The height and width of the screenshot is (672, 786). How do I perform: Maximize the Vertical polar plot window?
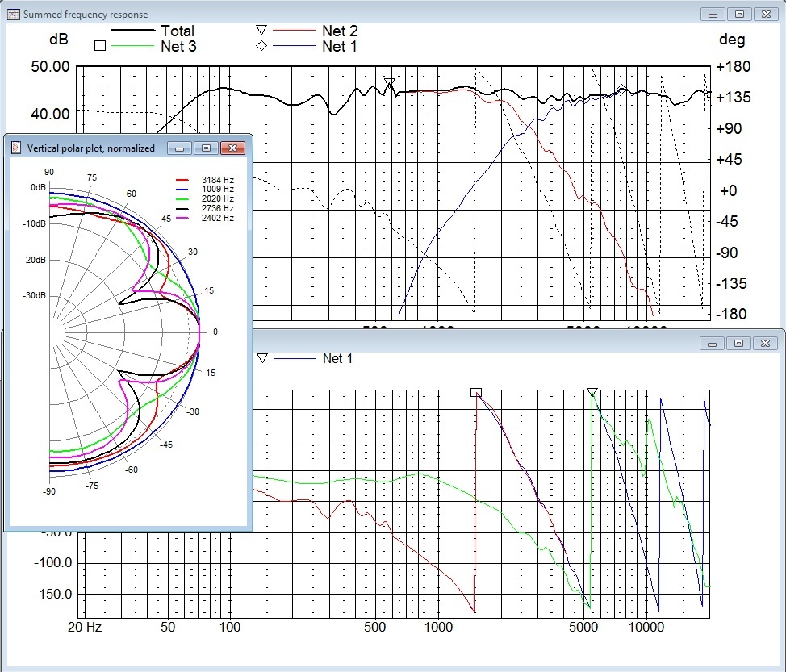click(x=206, y=148)
